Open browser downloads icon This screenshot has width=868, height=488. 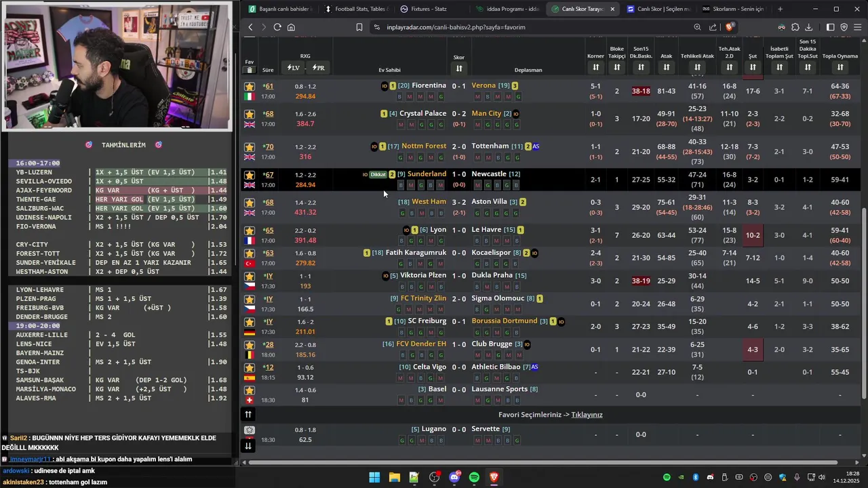[809, 27]
